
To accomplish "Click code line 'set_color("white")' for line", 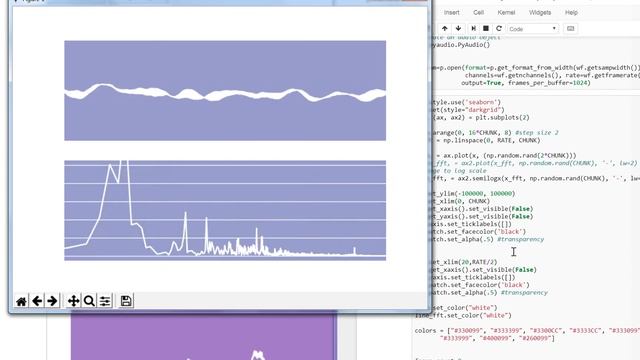I will pyautogui.click(x=464, y=308).
